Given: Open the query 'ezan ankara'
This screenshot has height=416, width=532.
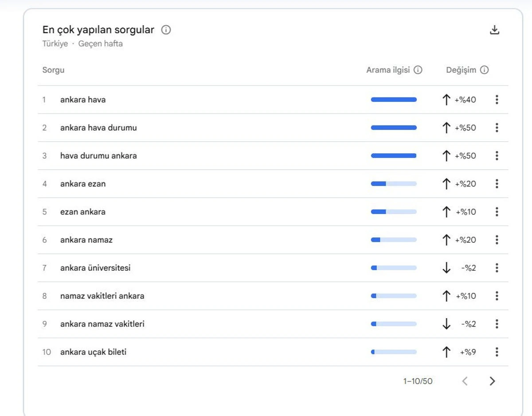Looking at the screenshot, I should 83,212.
